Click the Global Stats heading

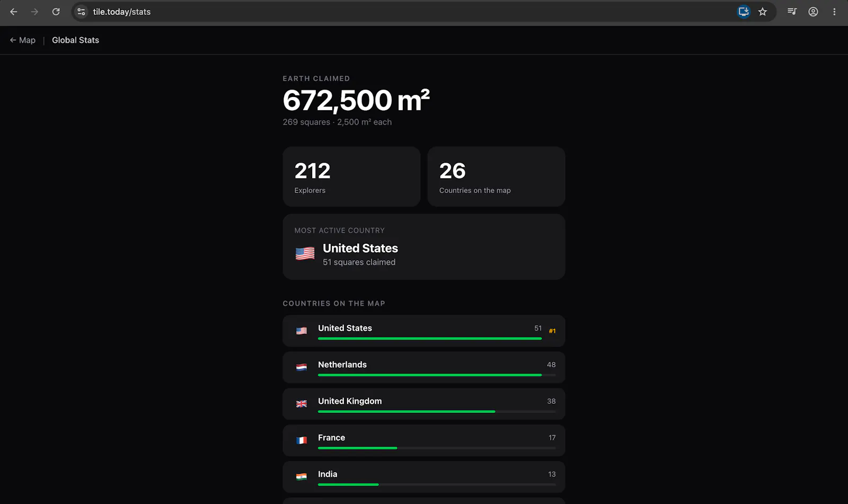coord(75,40)
